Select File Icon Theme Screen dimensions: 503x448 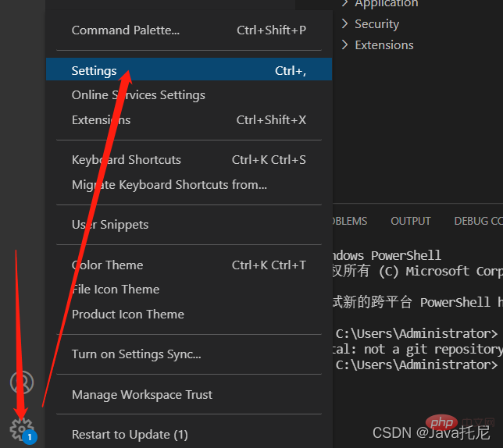pos(189,290)
